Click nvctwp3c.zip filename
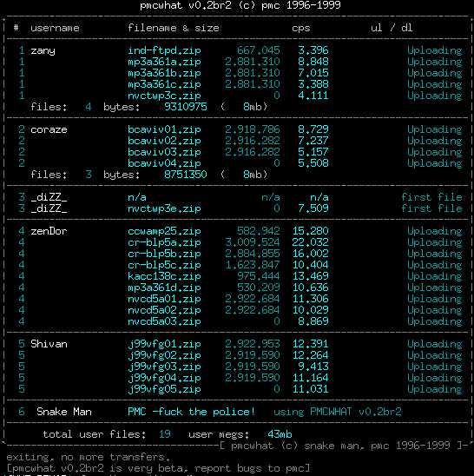Image resolution: width=474 pixels, height=476 pixels. coord(164,96)
